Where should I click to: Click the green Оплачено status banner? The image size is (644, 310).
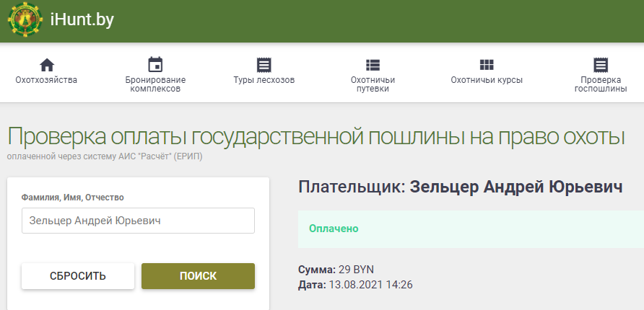[469, 229]
